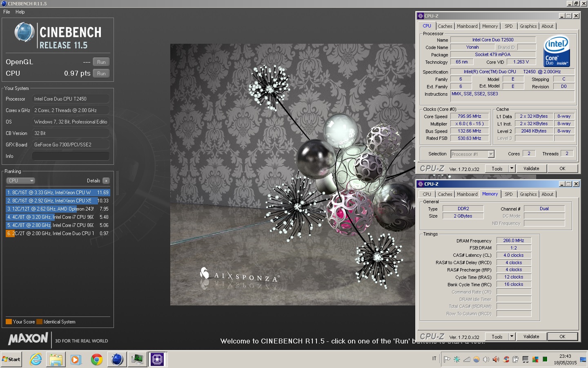588x368 pixels.
Task: Click CPU-Z title bar icon in upper window
Action: pyautogui.click(x=421, y=16)
